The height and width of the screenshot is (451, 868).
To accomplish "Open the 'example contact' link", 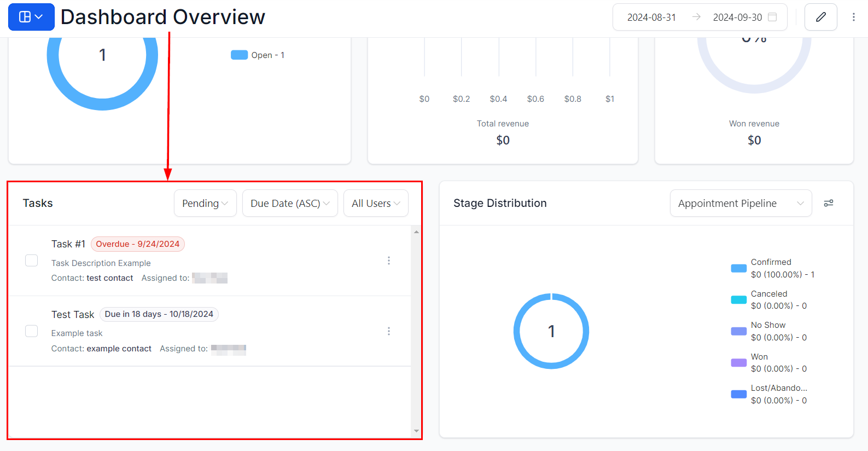I will pyautogui.click(x=119, y=349).
